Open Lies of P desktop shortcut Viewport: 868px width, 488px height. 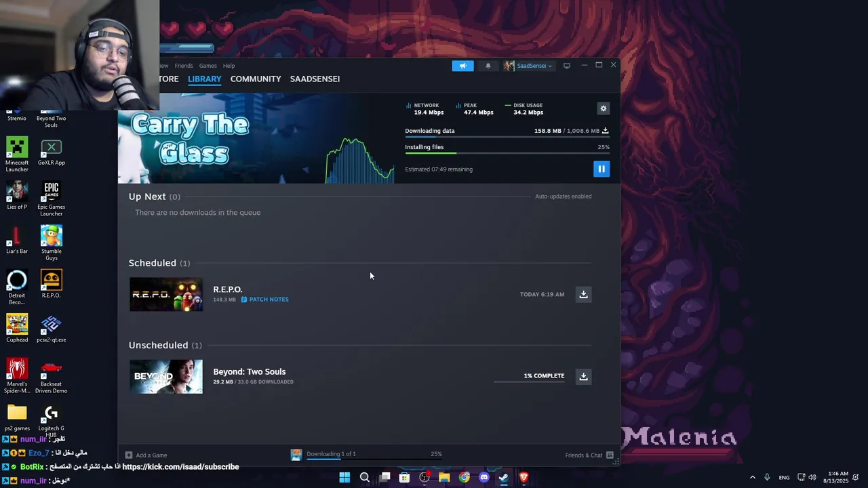point(17,196)
